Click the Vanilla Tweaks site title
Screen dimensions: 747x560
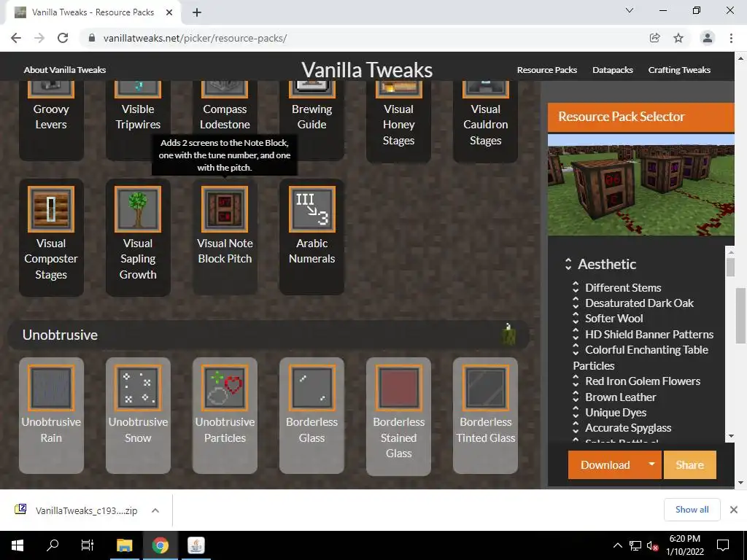point(367,70)
